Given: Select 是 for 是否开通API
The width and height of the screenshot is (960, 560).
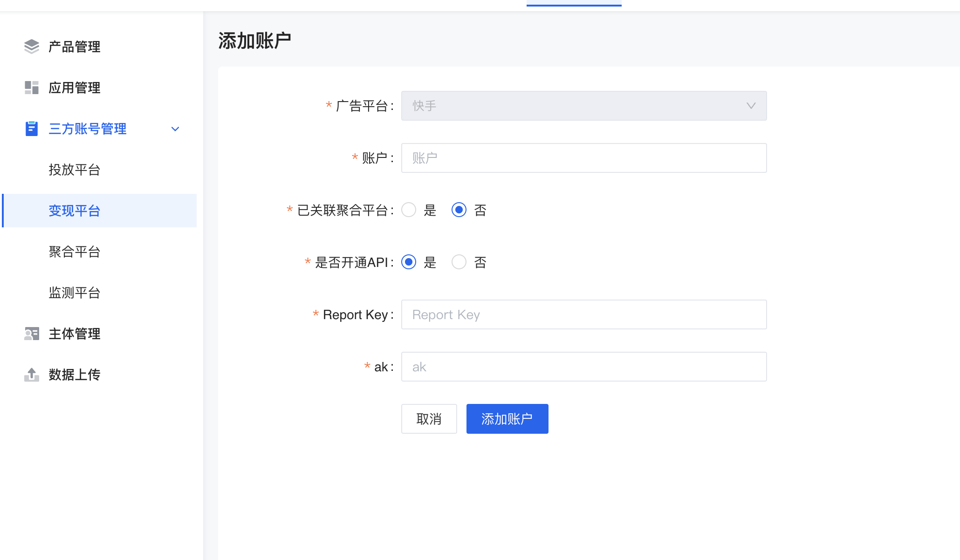Looking at the screenshot, I should 409,262.
